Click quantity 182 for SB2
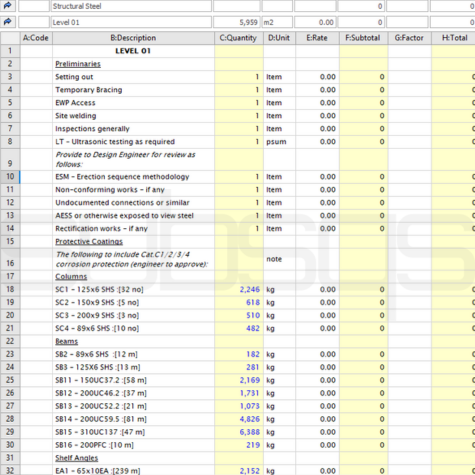This screenshot has height=475, width=475. [x=238, y=354]
